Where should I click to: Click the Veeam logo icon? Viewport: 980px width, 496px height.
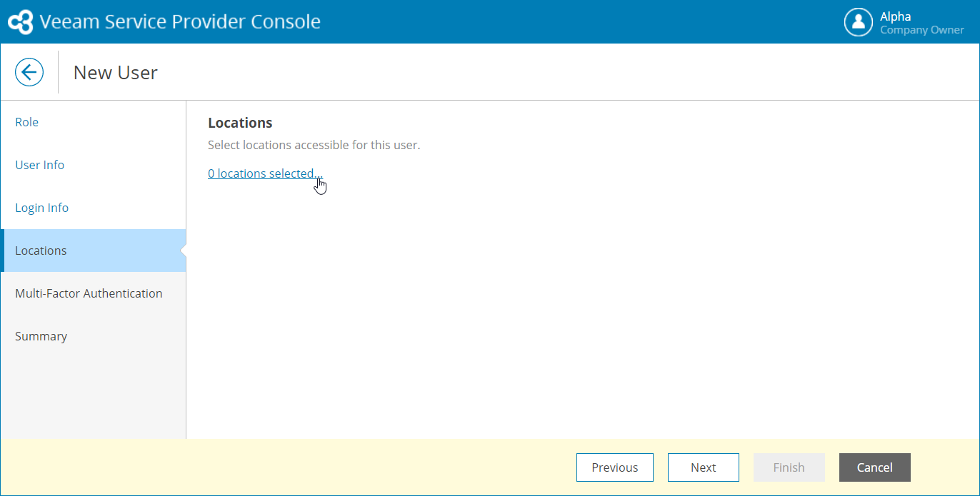[x=21, y=22]
